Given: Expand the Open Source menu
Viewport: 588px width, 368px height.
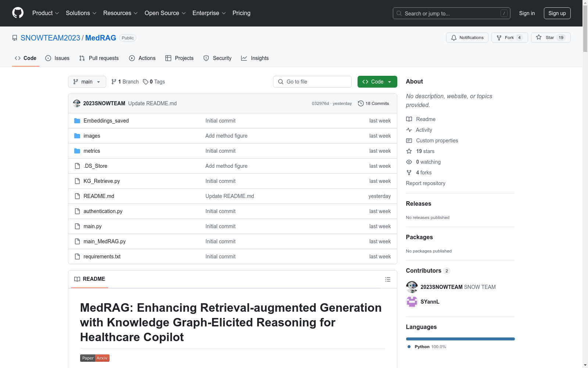Looking at the screenshot, I should (165, 13).
